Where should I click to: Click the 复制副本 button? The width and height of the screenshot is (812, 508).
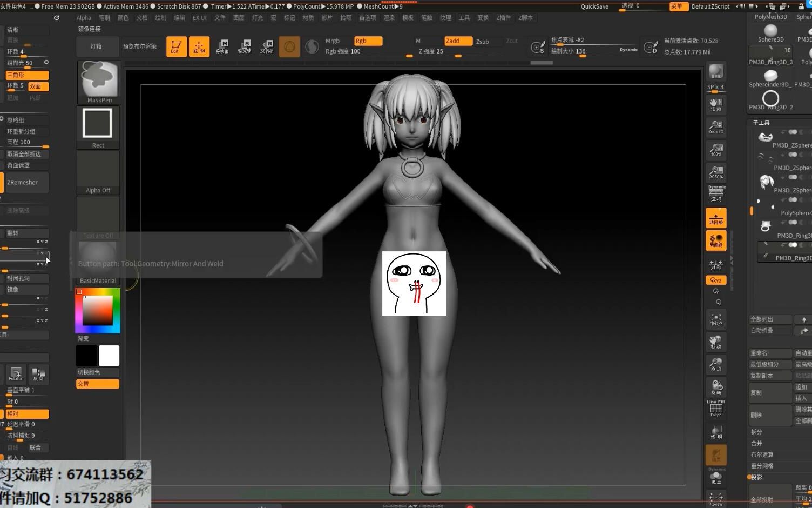pos(770,376)
